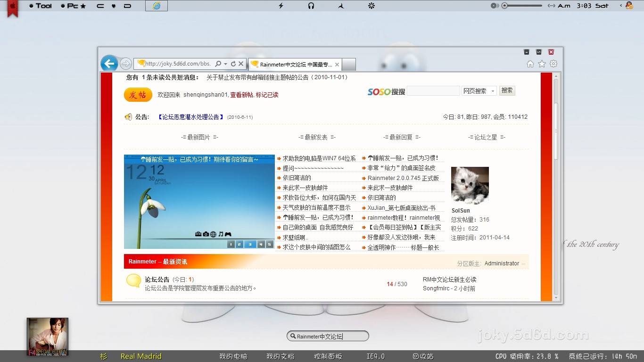Open reply XuJian_第七版桌面放出-书
Image resolution: width=644 pixels, height=362 pixels.
pos(401,208)
